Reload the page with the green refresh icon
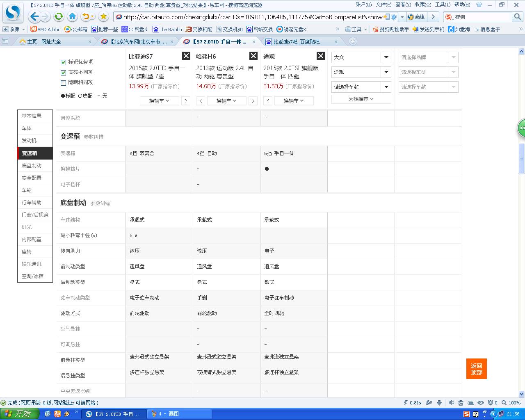Image resolution: width=525 pixels, height=420 pixels. 59,17
